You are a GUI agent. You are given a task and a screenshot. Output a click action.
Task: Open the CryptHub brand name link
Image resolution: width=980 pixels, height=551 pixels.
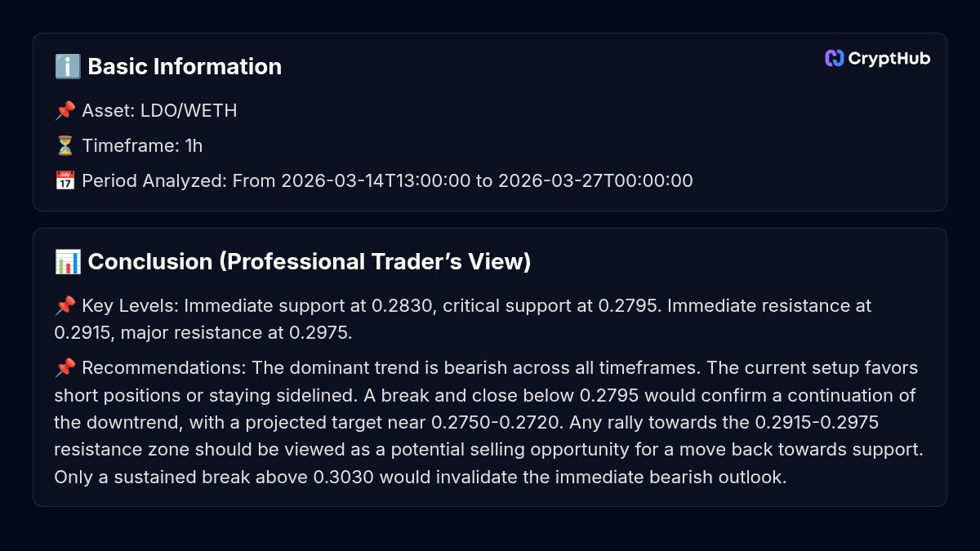[889, 58]
